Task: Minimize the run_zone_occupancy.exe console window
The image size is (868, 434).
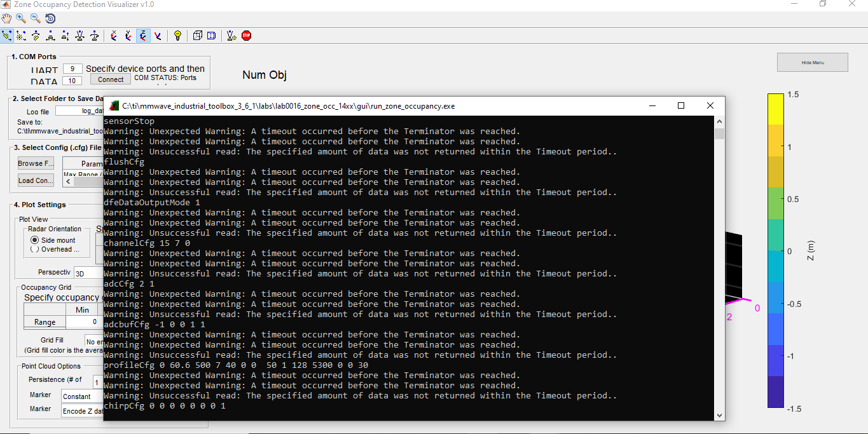Action: (652, 105)
